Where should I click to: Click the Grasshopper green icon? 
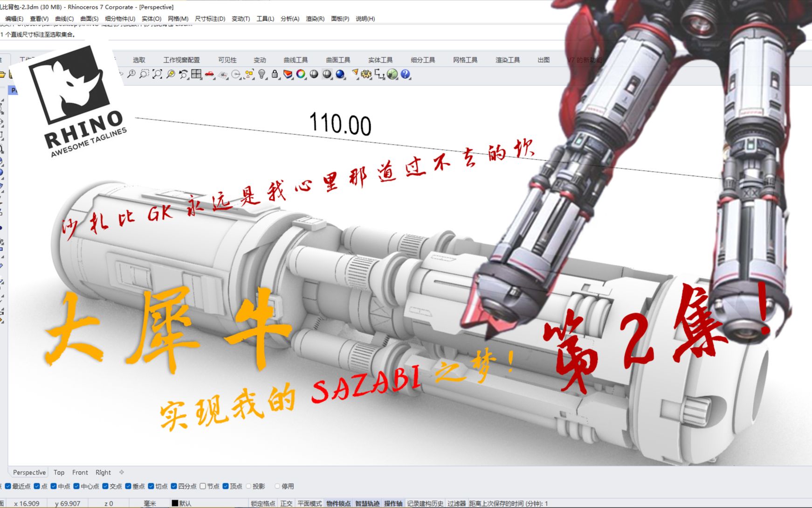392,74
